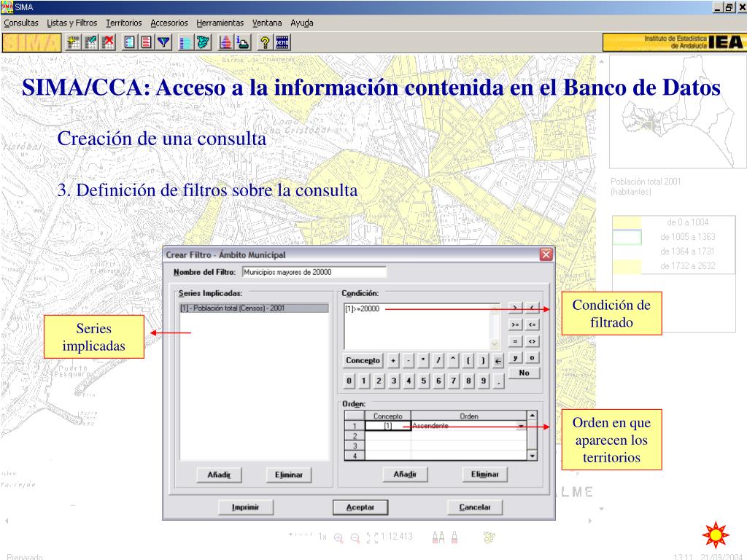This screenshot has width=747, height=560.
Task: Open the Accesorios menu
Action: (x=169, y=23)
